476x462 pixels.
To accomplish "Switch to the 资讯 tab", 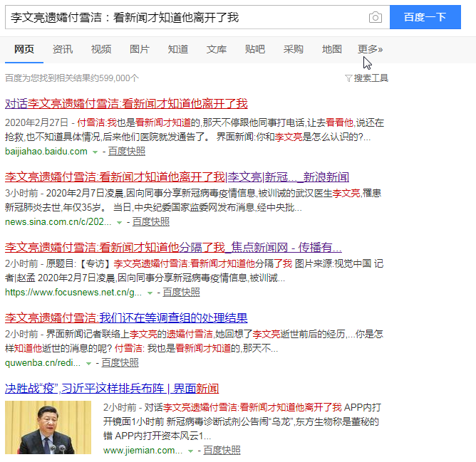I will pyautogui.click(x=63, y=49).
